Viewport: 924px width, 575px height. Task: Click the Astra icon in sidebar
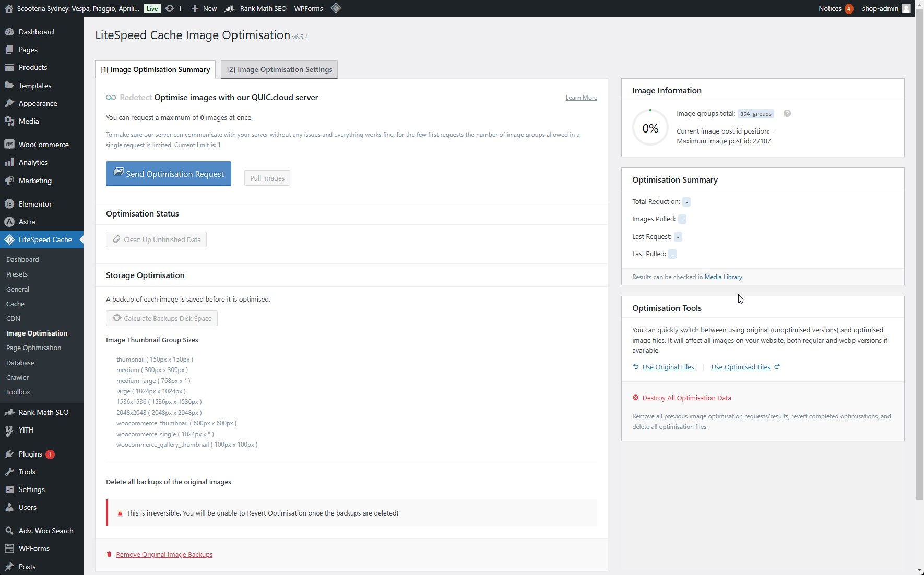[x=9, y=222]
